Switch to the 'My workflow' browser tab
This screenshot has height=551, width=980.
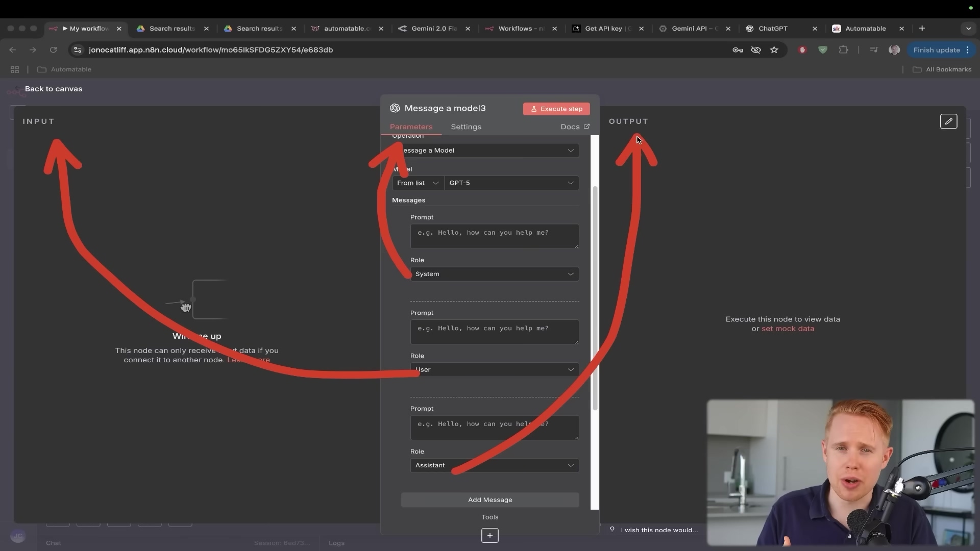click(85, 29)
